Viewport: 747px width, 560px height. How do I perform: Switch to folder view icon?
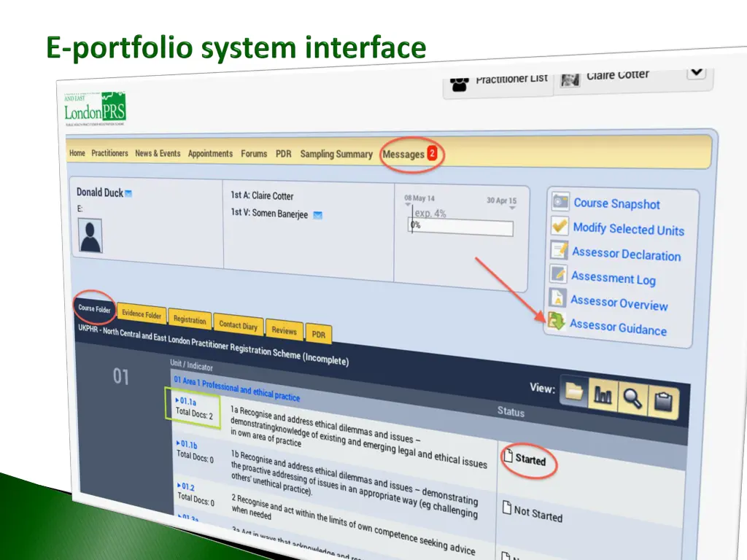pos(574,392)
